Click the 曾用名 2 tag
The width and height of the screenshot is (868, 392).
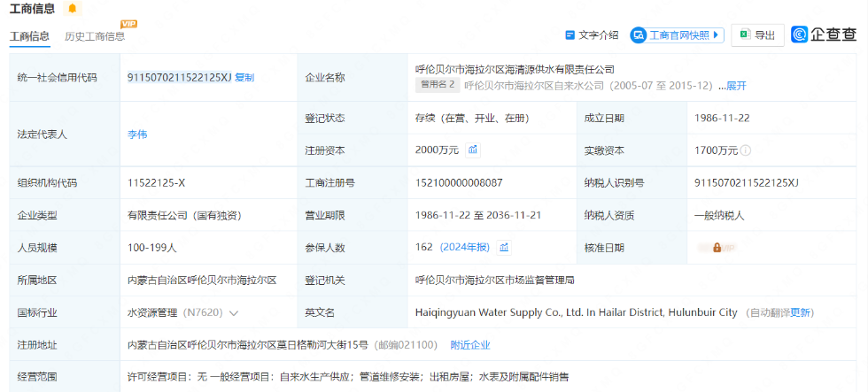(438, 85)
